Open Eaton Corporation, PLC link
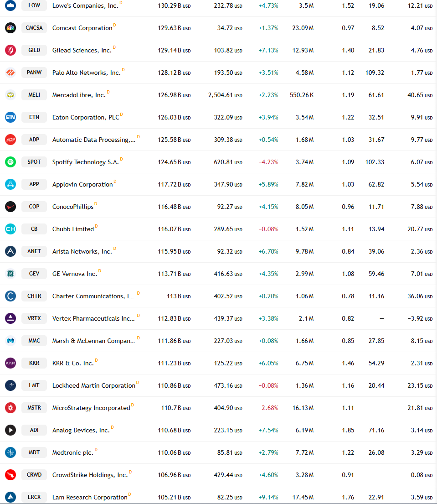Screen dimensions: 437x504 pos(86,117)
